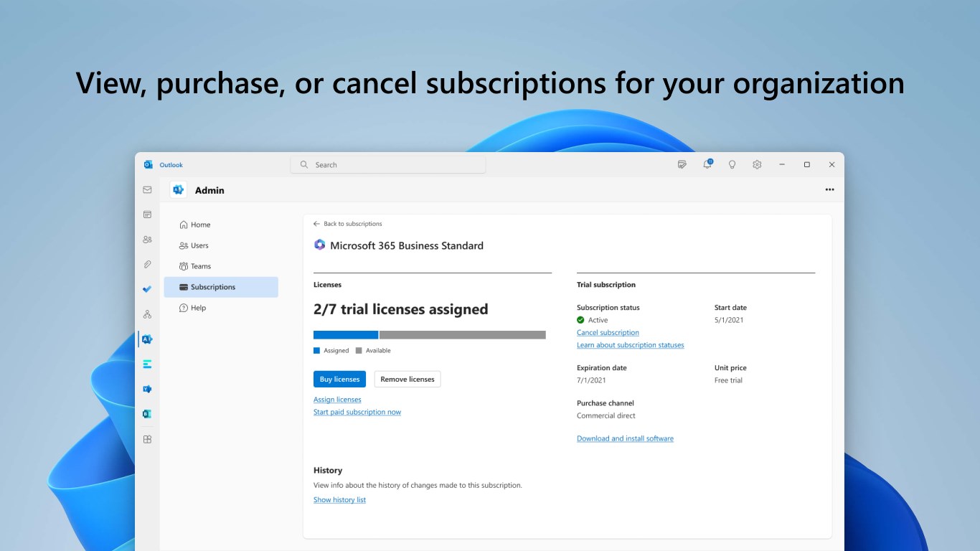Select the Admin app in sidebar
The height and width of the screenshot is (551, 980).
tap(147, 339)
